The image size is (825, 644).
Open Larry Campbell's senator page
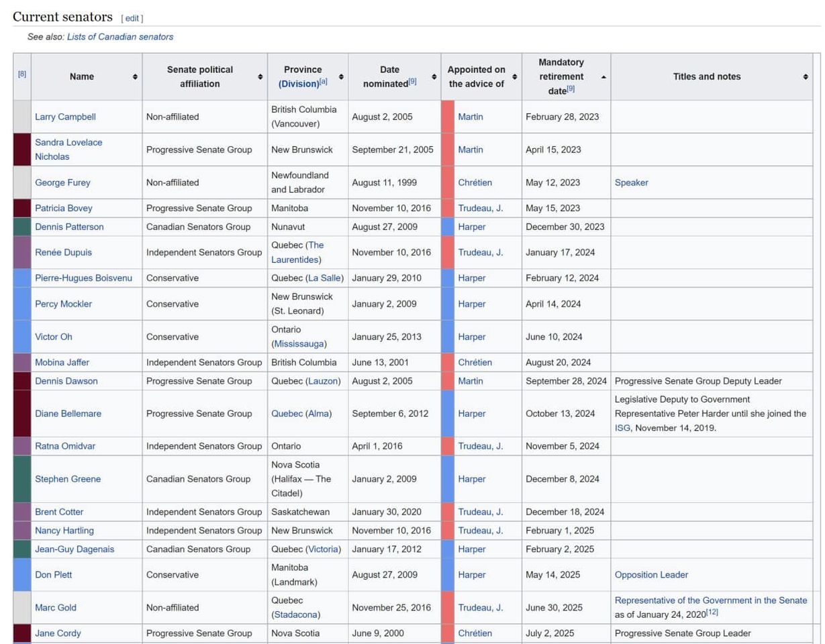pyautogui.click(x=65, y=117)
